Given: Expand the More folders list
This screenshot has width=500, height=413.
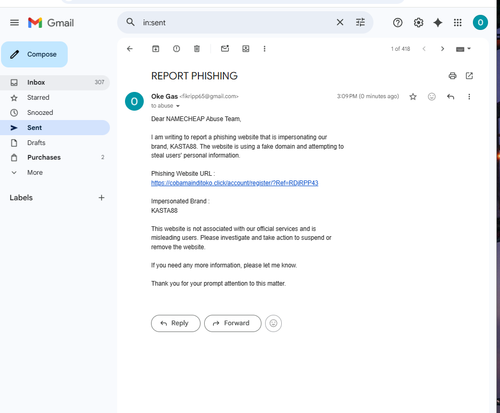Looking at the screenshot, I should (x=55, y=173).
